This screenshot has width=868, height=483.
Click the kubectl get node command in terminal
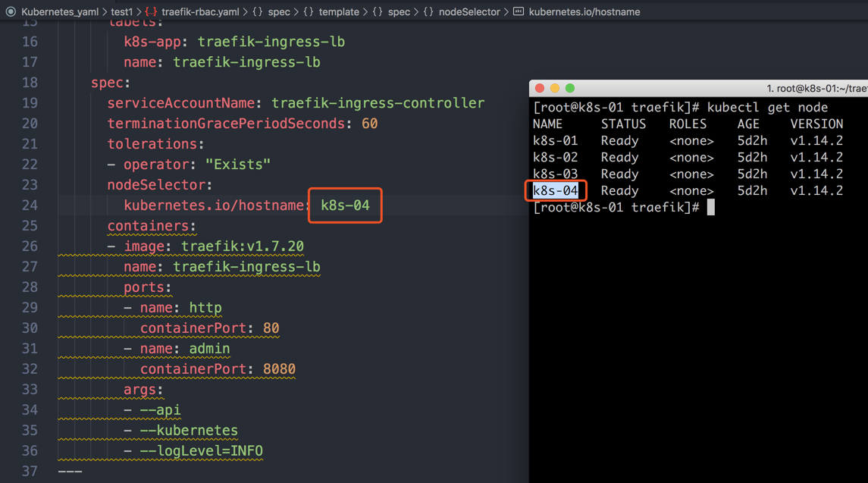pyautogui.click(x=767, y=108)
